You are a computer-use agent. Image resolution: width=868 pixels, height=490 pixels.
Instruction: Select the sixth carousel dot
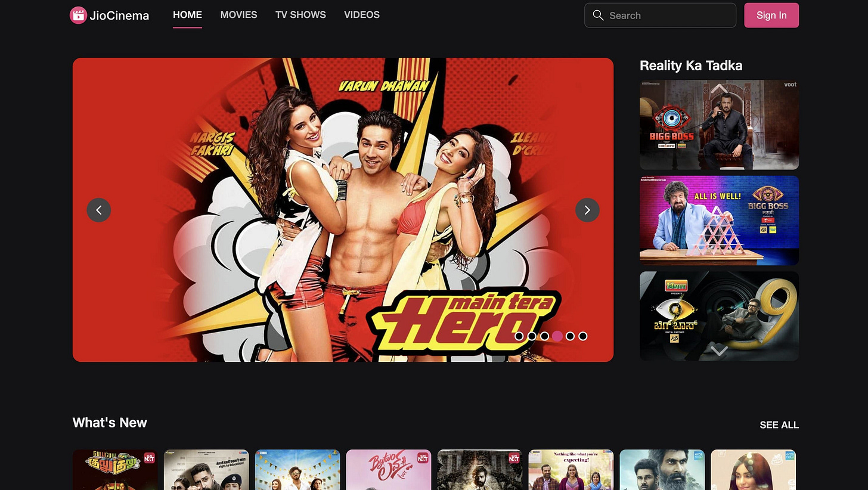tap(583, 336)
